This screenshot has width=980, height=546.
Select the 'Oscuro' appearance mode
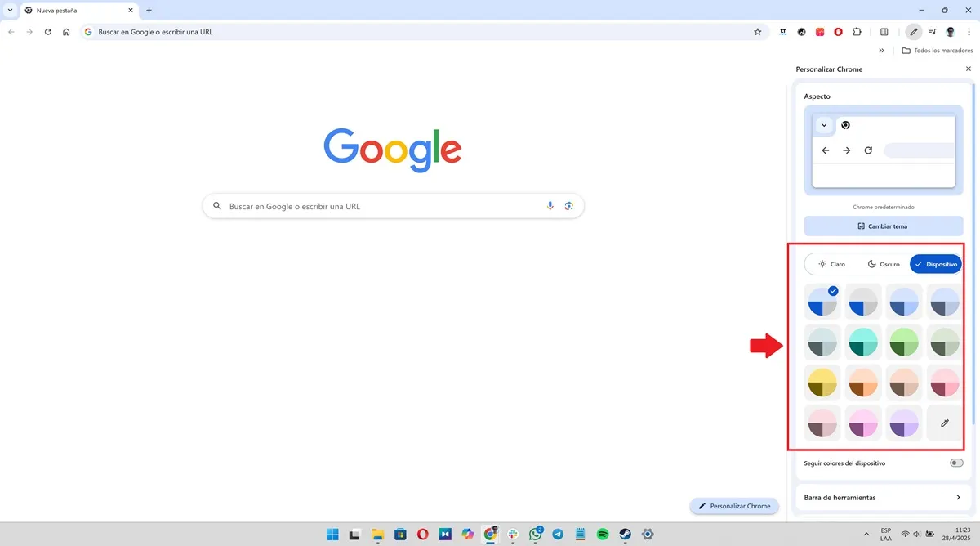pos(883,263)
